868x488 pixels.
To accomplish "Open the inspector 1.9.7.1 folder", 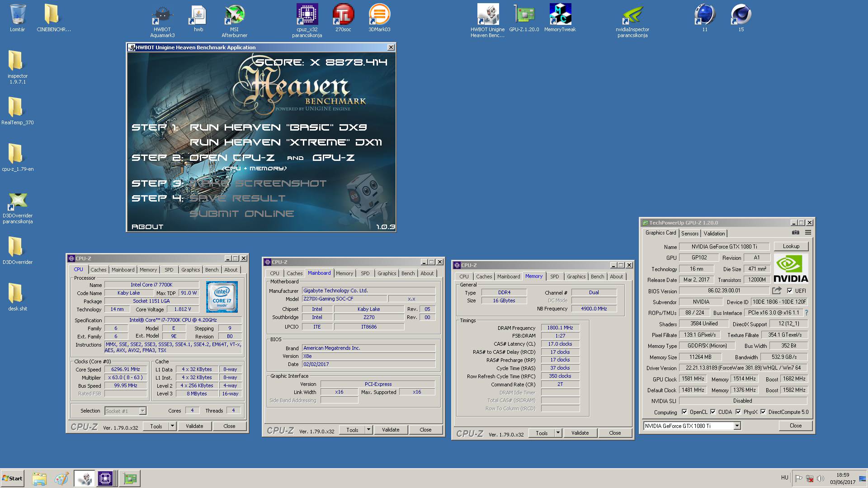I will click(x=18, y=67).
